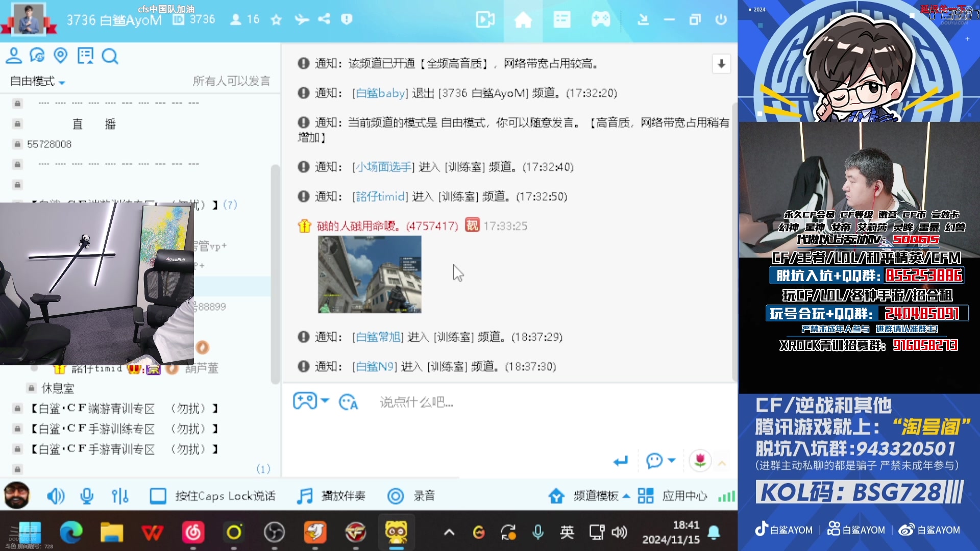This screenshot has width=980, height=551.
Task: Open the 频道模板 dropdown
Action: point(590,496)
